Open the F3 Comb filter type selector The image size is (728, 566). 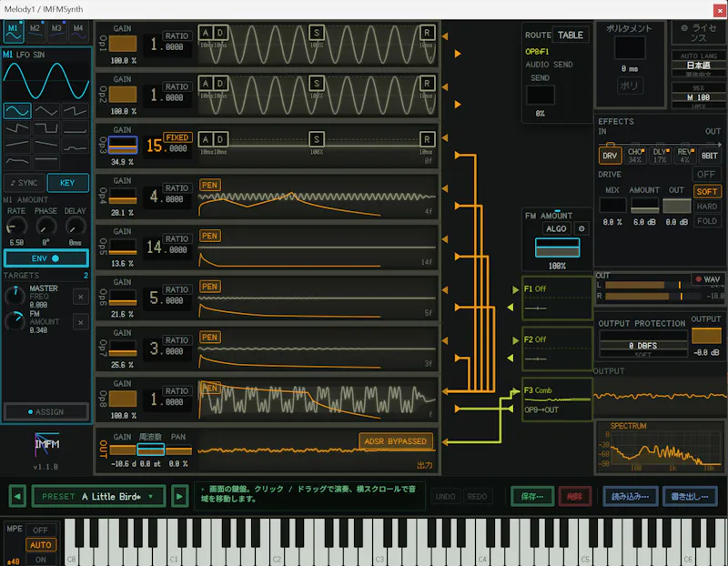[538, 390]
